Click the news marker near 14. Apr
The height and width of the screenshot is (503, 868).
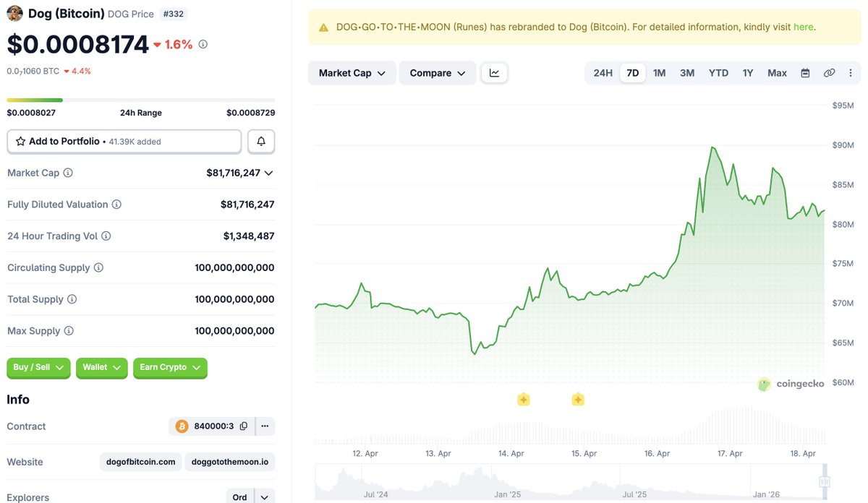tap(524, 399)
